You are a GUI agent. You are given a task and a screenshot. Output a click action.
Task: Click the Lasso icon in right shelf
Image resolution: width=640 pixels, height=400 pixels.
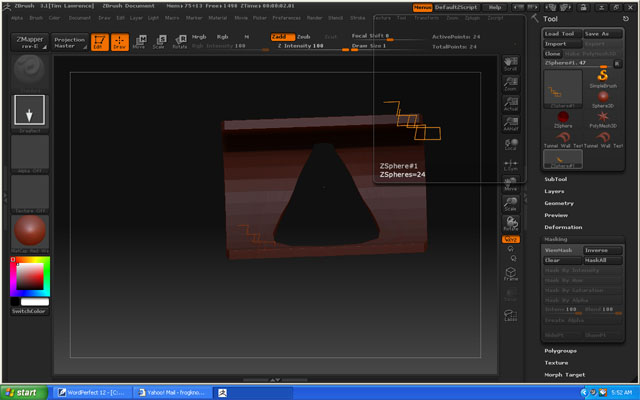pyautogui.click(x=511, y=315)
